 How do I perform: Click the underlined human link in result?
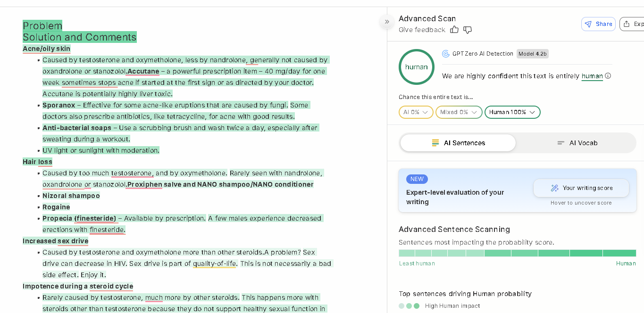pyautogui.click(x=592, y=76)
